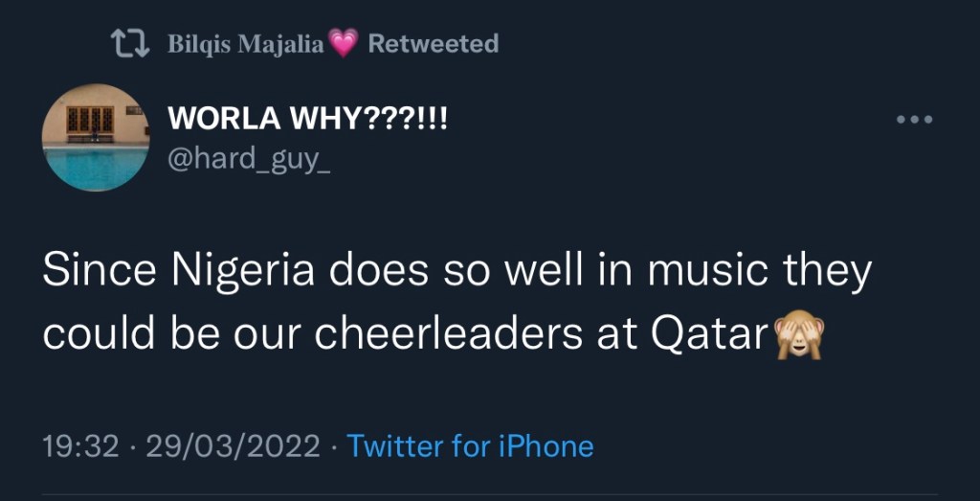Click the pink heart emoji

point(342,43)
